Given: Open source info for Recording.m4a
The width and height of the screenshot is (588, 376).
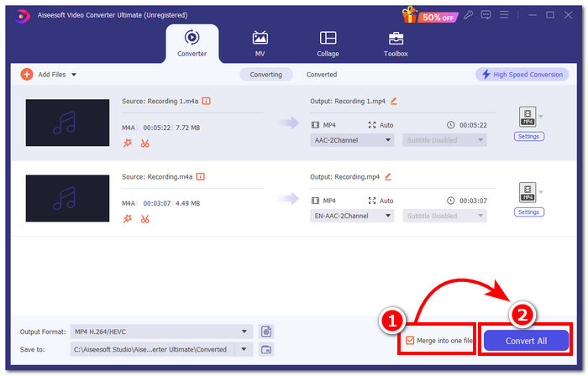Looking at the screenshot, I should click(201, 177).
